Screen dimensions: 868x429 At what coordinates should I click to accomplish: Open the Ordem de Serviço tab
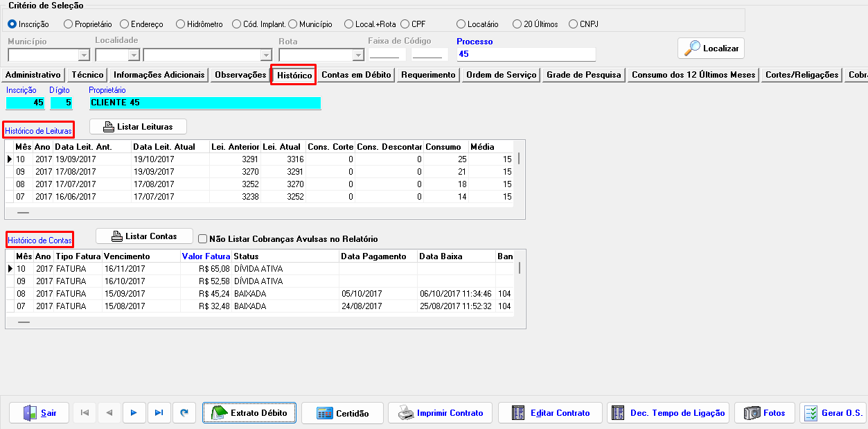[x=501, y=75]
